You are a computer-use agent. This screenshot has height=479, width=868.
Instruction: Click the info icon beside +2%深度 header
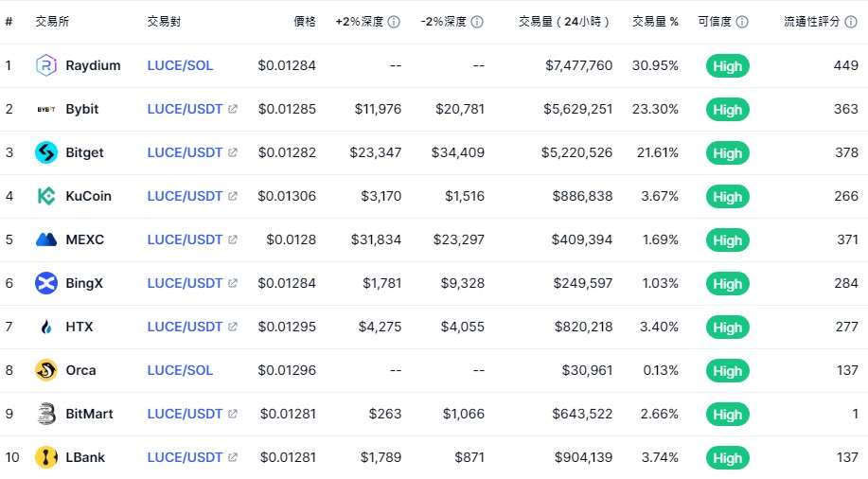coord(394,22)
